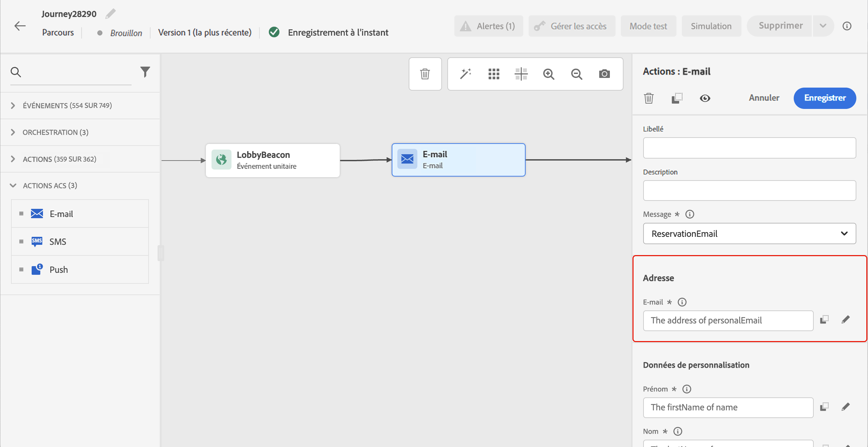Click the Libellé input field
868x447 pixels.
749,148
